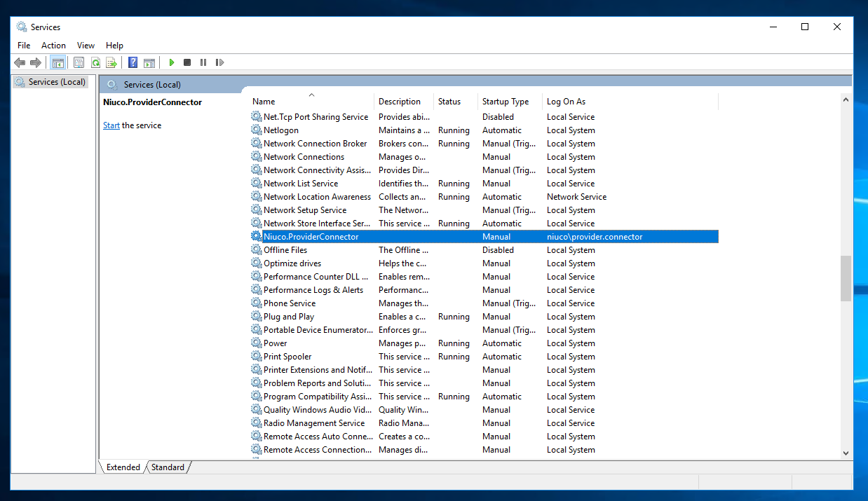Select Network Location Awareness row
Viewport: 868px width, 501px height.
[484, 197]
